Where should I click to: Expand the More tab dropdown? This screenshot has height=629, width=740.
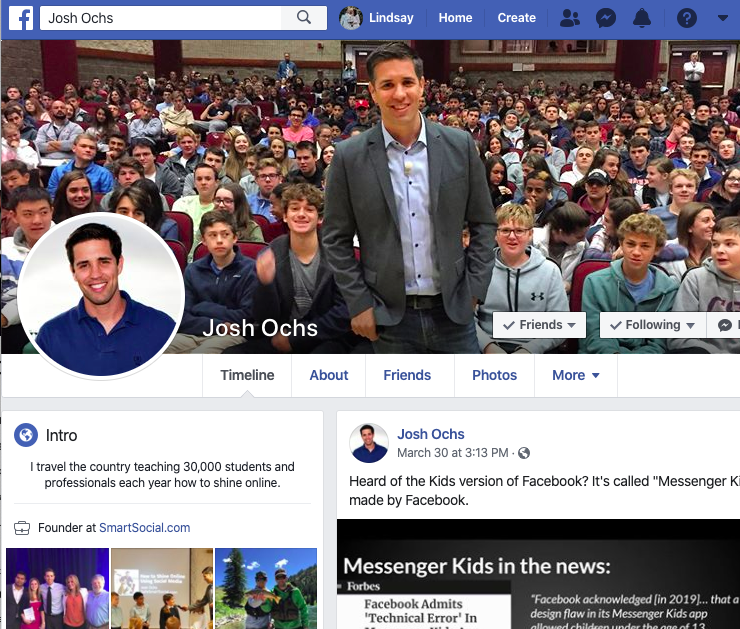click(576, 375)
